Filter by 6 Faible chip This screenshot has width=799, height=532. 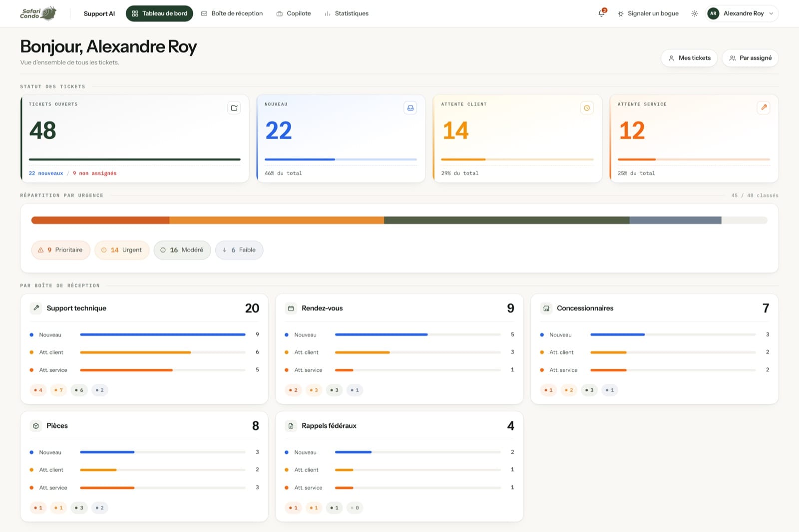point(239,250)
